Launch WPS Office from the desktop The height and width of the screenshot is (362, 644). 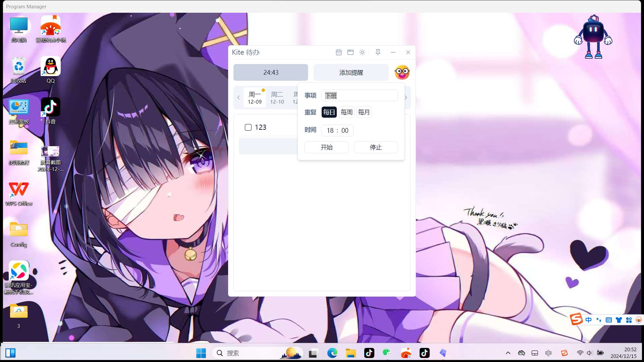[x=19, y=194]
